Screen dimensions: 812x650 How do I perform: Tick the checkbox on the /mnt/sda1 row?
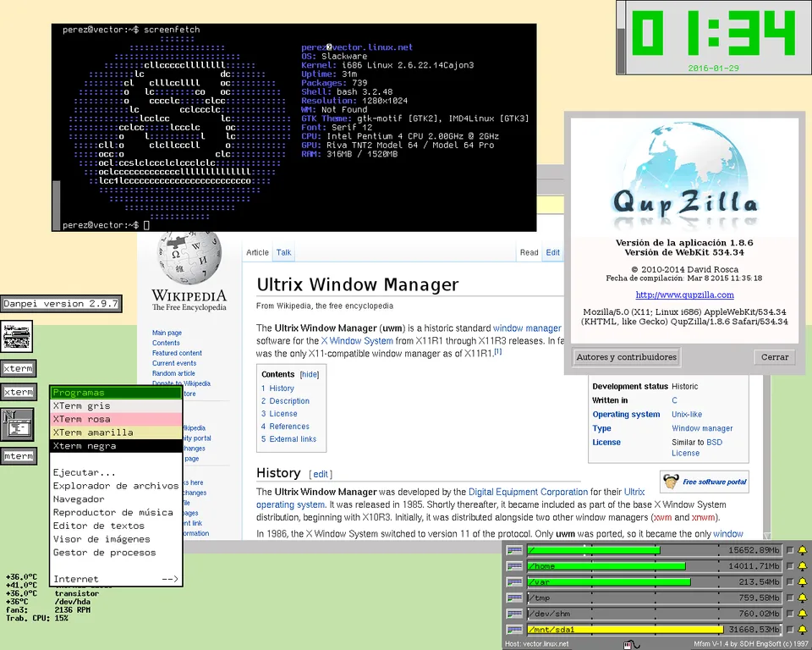click(790, 630)
